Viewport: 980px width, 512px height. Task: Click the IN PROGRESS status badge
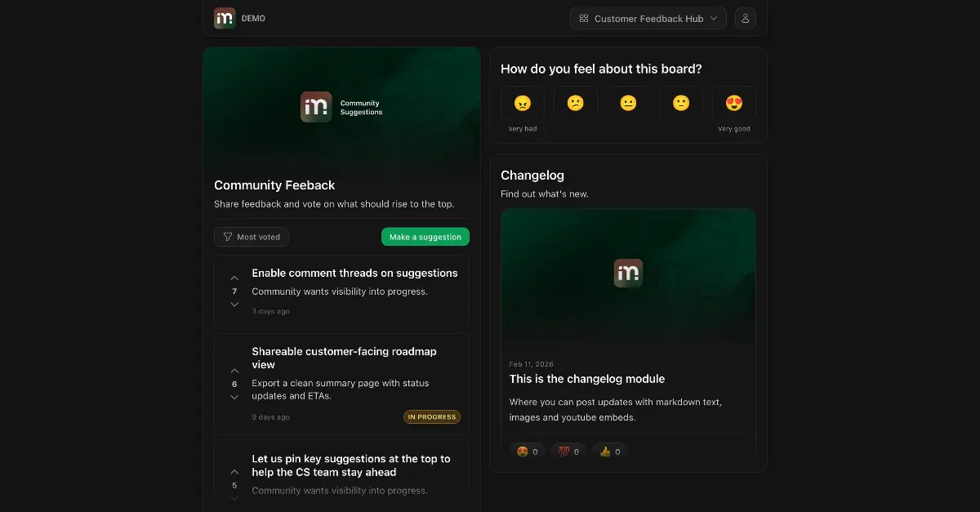(432, 416)
